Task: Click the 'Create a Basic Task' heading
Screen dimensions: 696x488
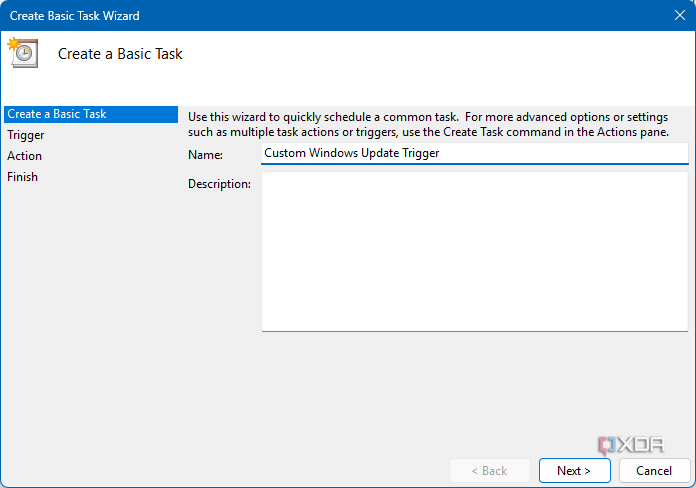Action: point(120,54)
